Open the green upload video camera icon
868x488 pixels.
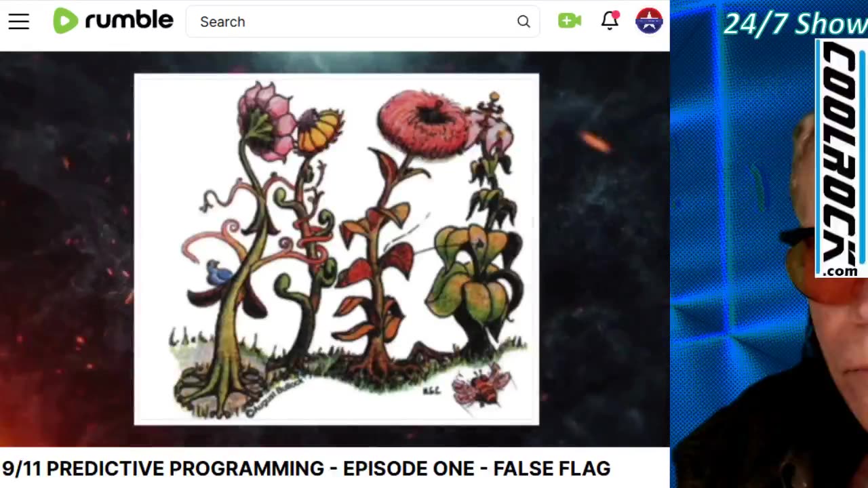pyautogui.click(x=570, y=21)
